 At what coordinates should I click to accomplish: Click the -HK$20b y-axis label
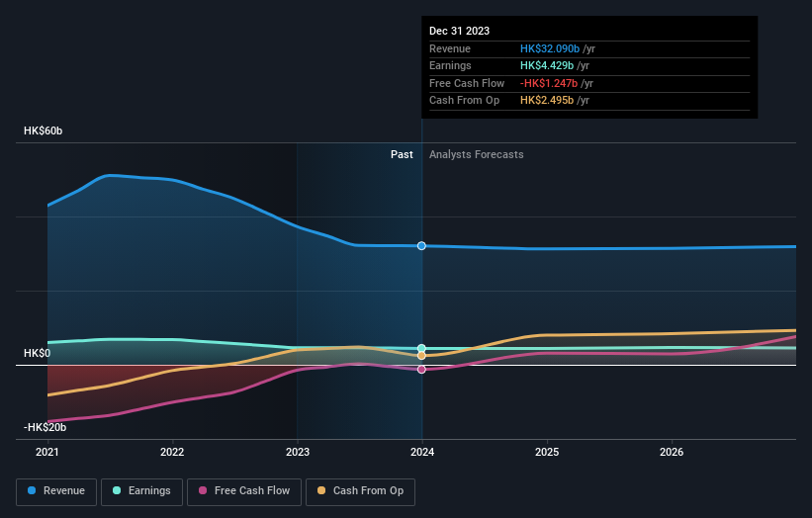(45, 427)
